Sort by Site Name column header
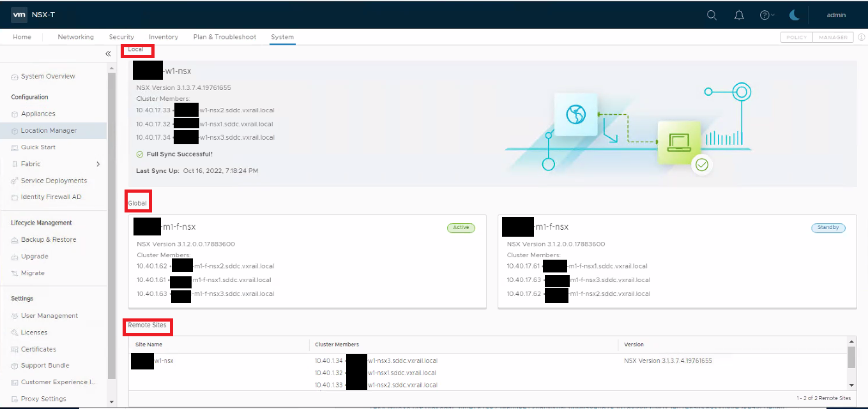This screenshot has width=868, height=409. click(149, 345)
